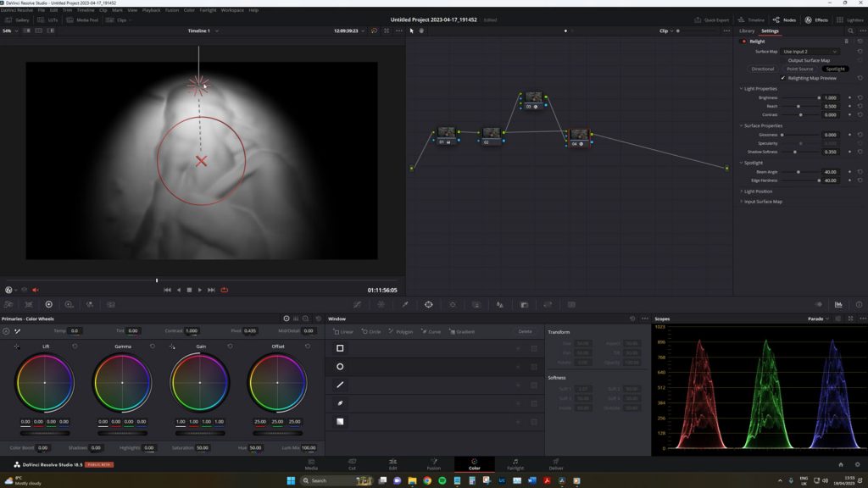Select the square linear window preset row

click(436, 348)
